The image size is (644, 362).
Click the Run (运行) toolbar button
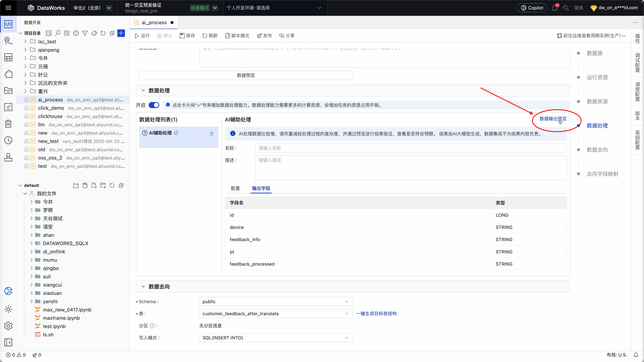point(142,36)
